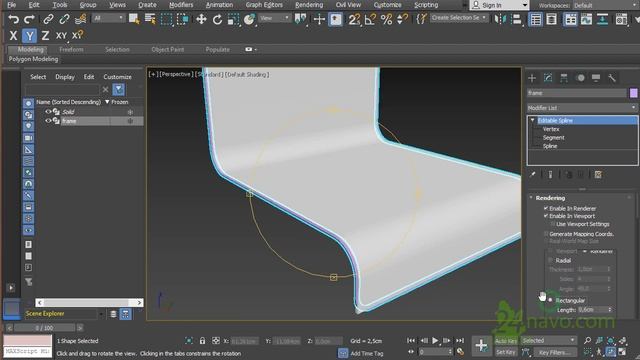
Task: Select the Unlink Selection tool
Action: pos(64,19)
